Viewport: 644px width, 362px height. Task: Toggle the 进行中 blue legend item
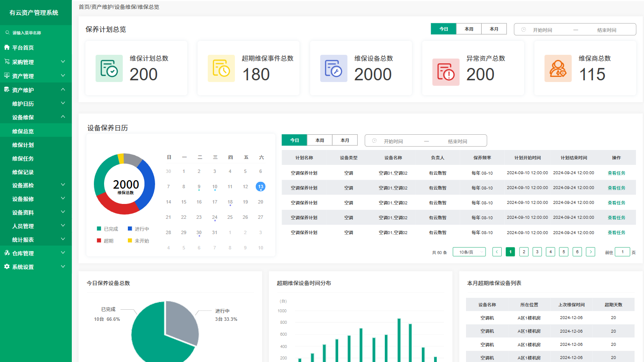(x=138, y=229)
